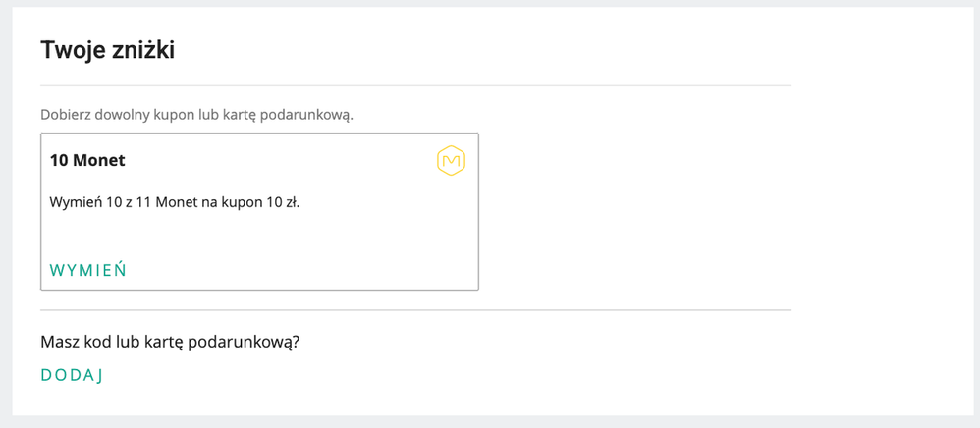
Task: Select the 10 Monet card title
Action: point(87,160)
